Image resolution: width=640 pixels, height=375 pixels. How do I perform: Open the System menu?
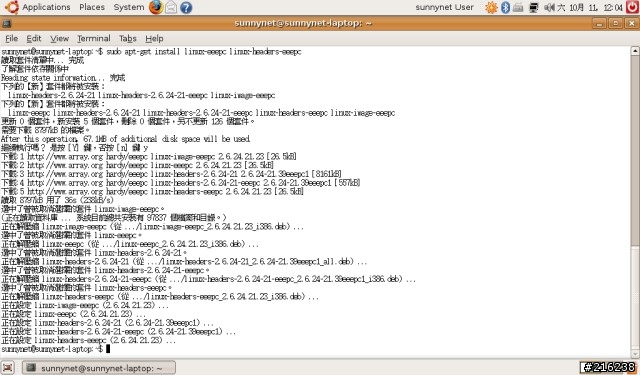coord(129,7)
